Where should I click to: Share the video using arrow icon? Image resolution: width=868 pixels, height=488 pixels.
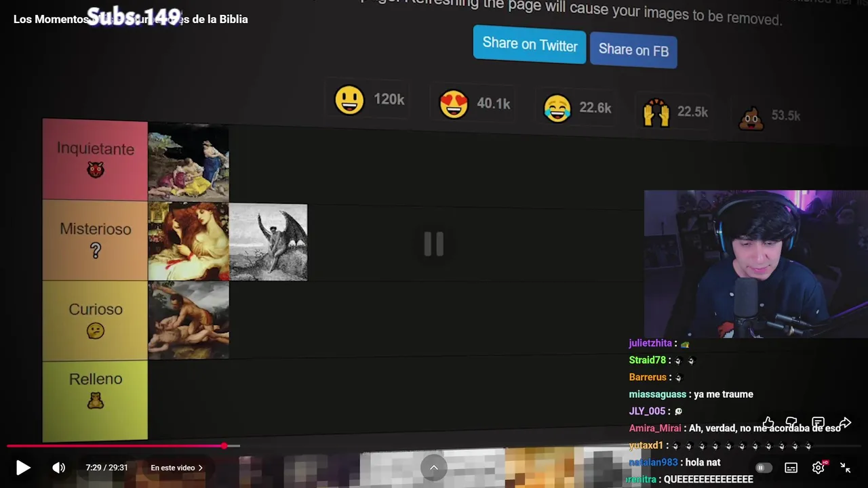click(845, 423)
